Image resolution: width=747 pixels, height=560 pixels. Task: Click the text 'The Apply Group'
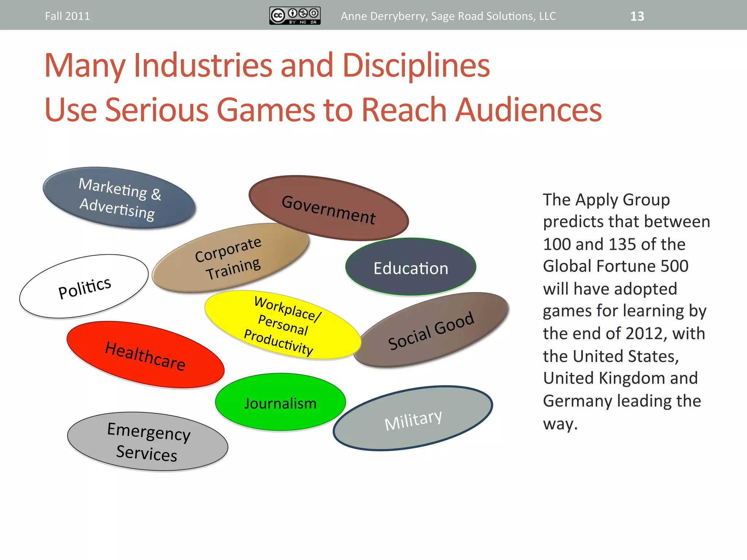pos(606,200)
